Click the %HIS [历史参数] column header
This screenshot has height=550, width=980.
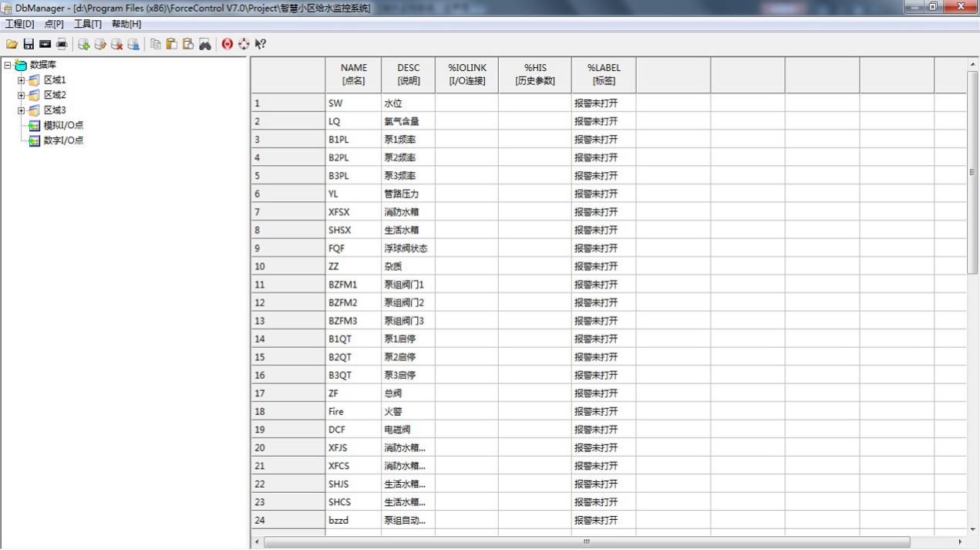click(x=534, y=74)
